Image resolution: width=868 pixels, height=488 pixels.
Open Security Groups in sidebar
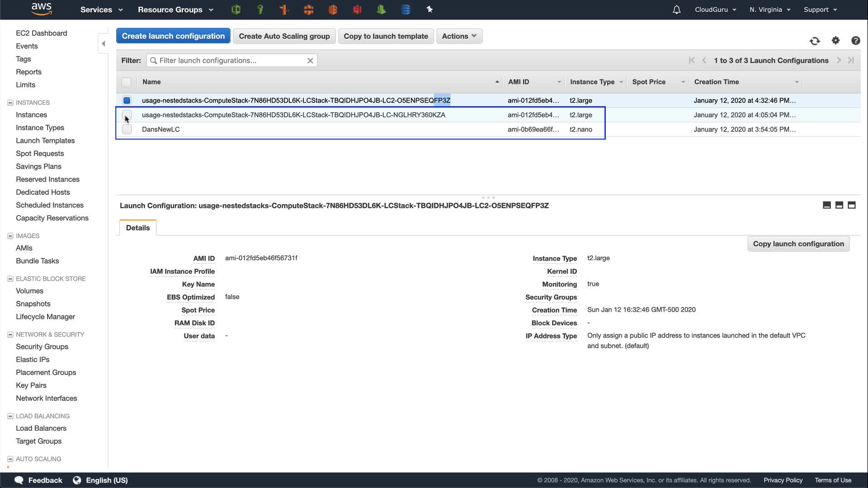click(42, 347)
